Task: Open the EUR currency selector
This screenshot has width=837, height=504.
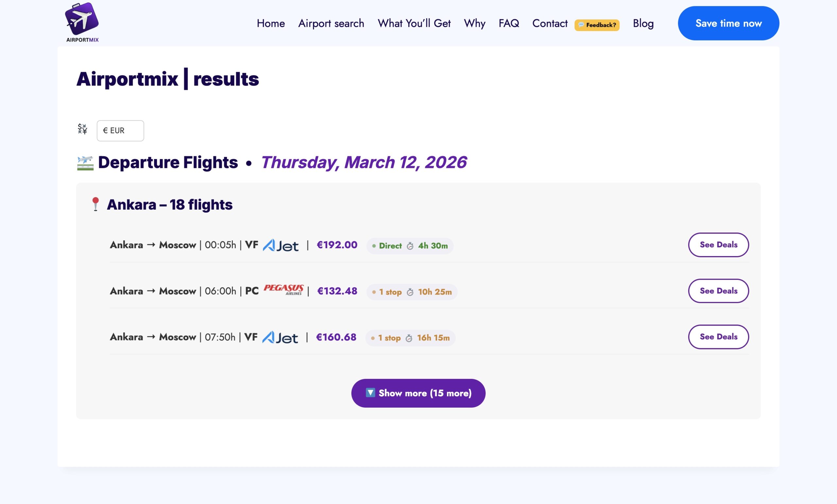Action: point(120,130)
